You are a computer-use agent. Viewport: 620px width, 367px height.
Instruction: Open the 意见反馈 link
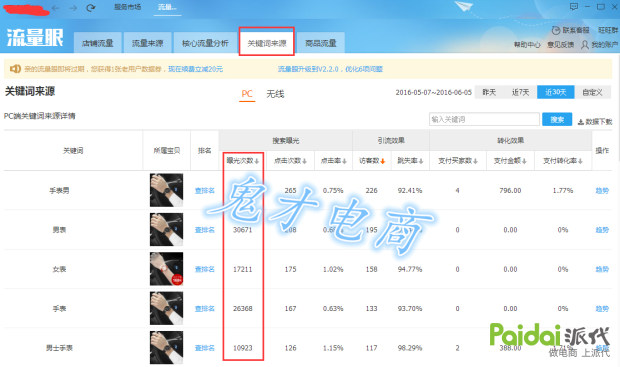(560, 45)
